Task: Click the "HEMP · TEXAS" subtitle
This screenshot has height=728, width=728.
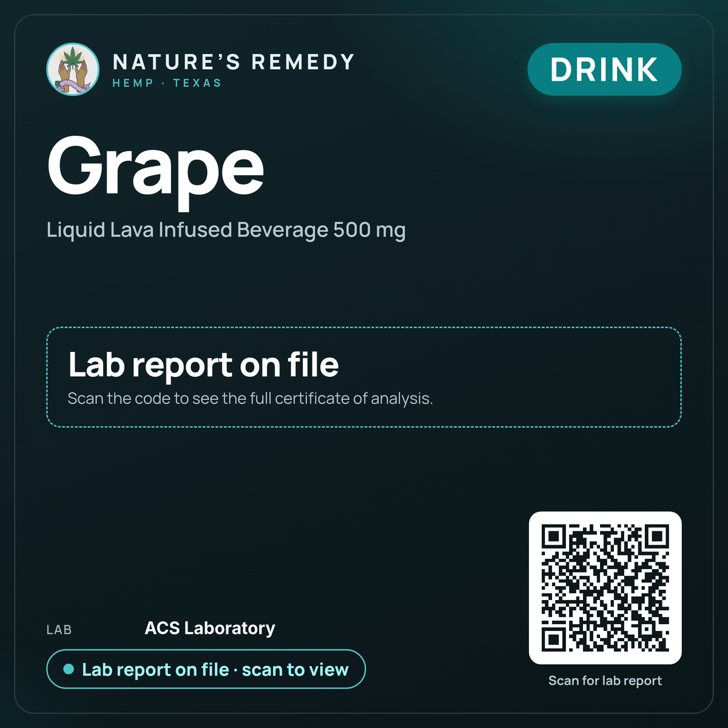Action: click(x=167, y=83)
